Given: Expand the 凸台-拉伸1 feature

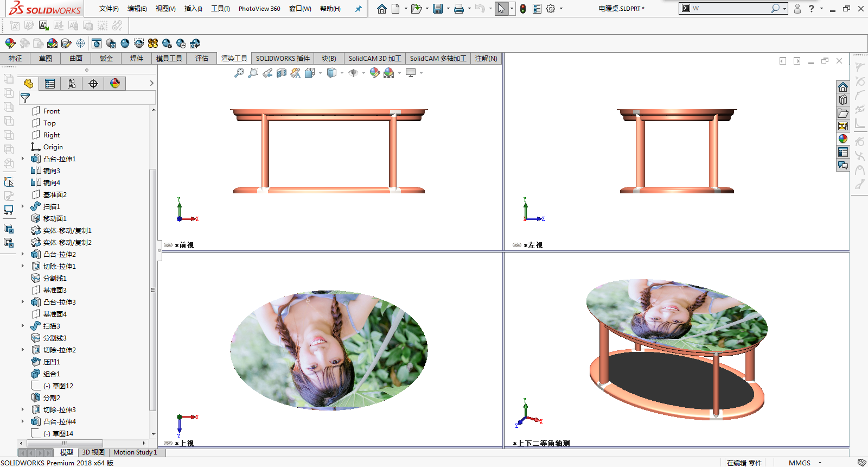Looking at the screenshot, I should coord(23,159).
